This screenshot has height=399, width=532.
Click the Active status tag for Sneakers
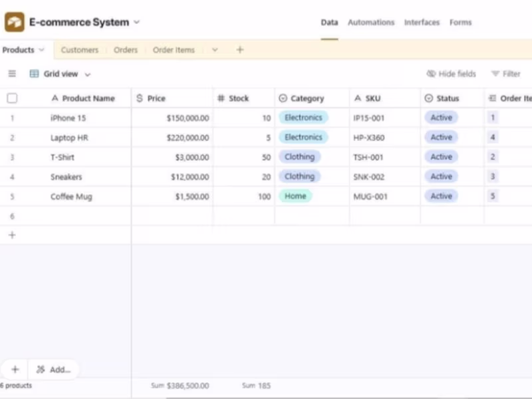[x=441, y=176]
